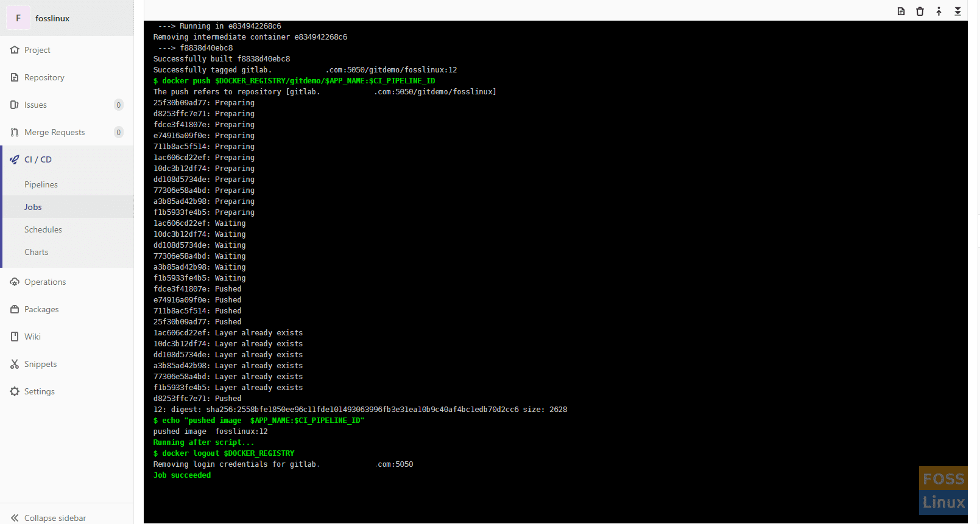The width and height of the screenshot is (980, 524).
Task: Click 'Running after script...' line
Action: [x=204, y=442]
